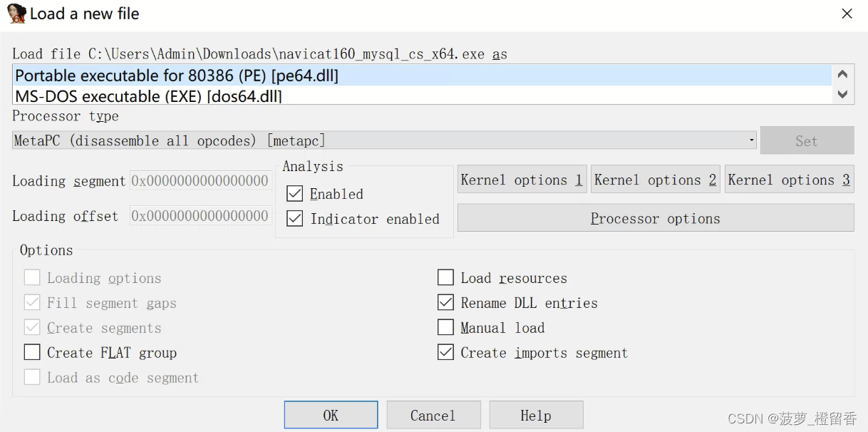Enable the Manual load checkbox

(x=445, y=328)
